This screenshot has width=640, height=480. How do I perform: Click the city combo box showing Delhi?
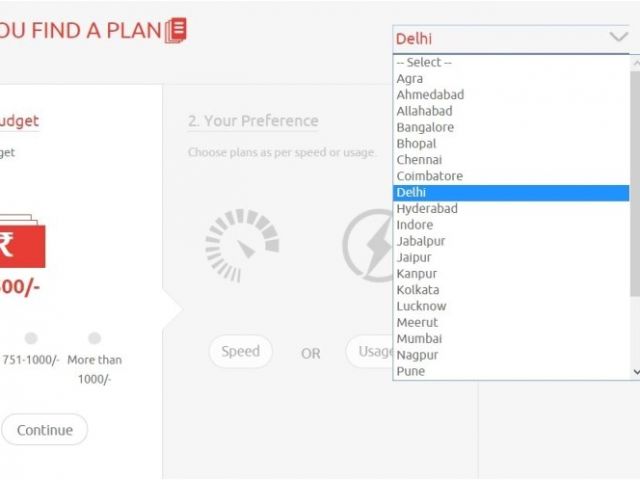pyautogui.click(x=500, y=38)
